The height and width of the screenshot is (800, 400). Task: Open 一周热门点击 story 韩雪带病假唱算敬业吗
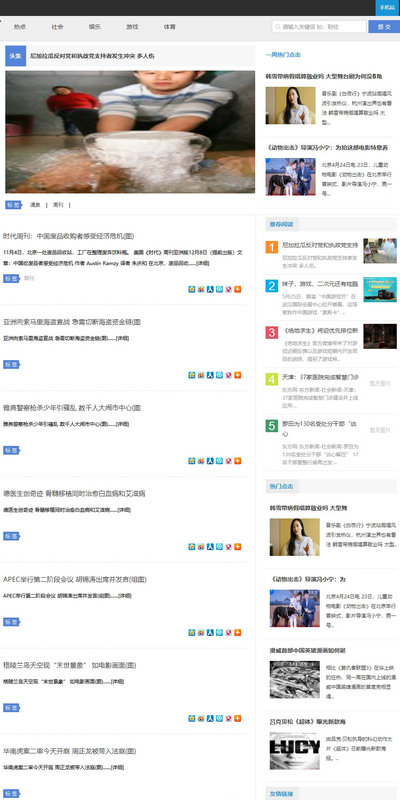pyautogui.click(x=323, y=77)
